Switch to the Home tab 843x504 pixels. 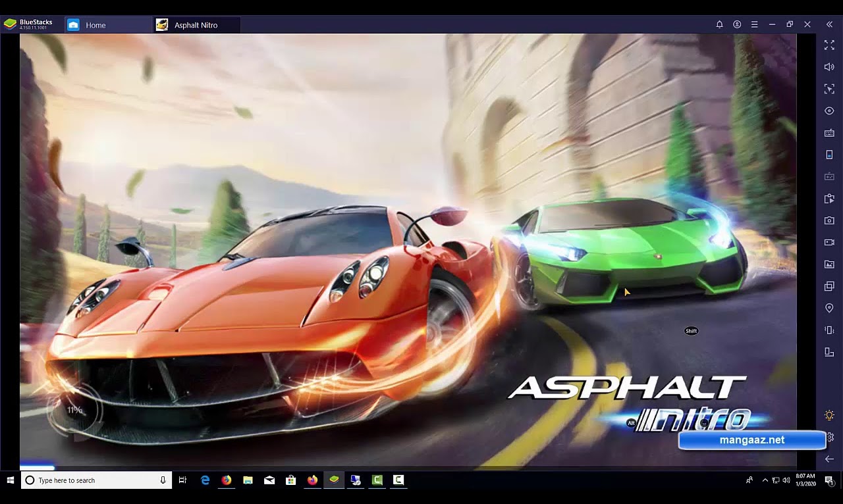tap(109, 25)
